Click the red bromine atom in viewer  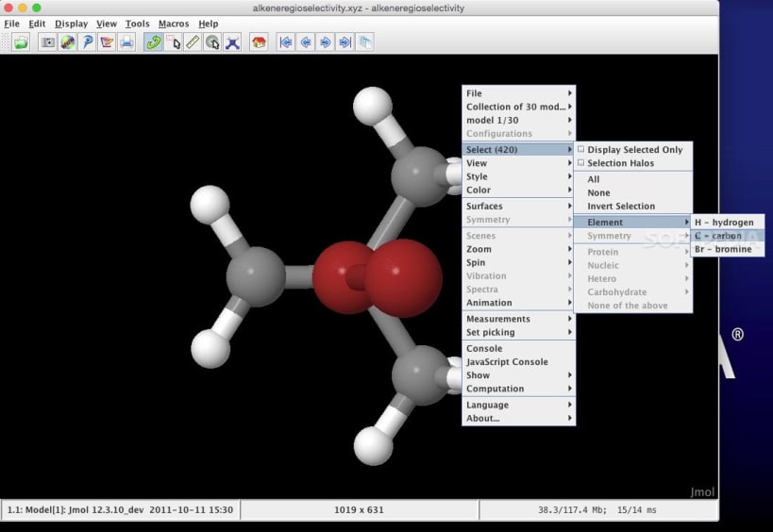404,277
